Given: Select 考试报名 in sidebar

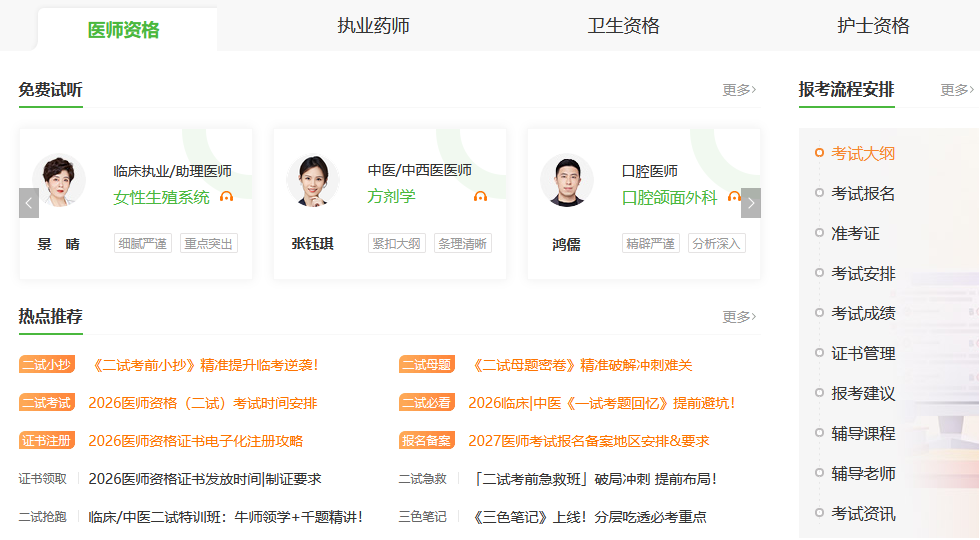Looking at the screenshot, I should coord(863,193).
